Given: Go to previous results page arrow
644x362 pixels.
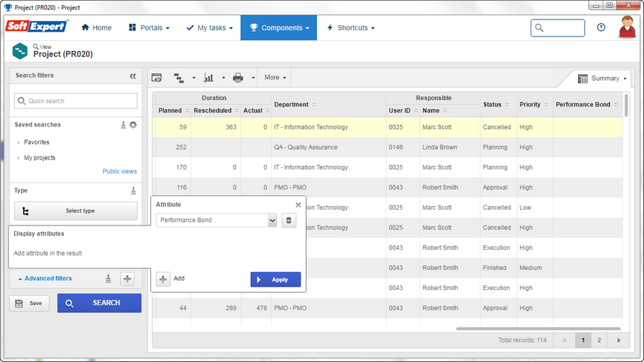Looking at the screenshot, I should coord(564,340).
